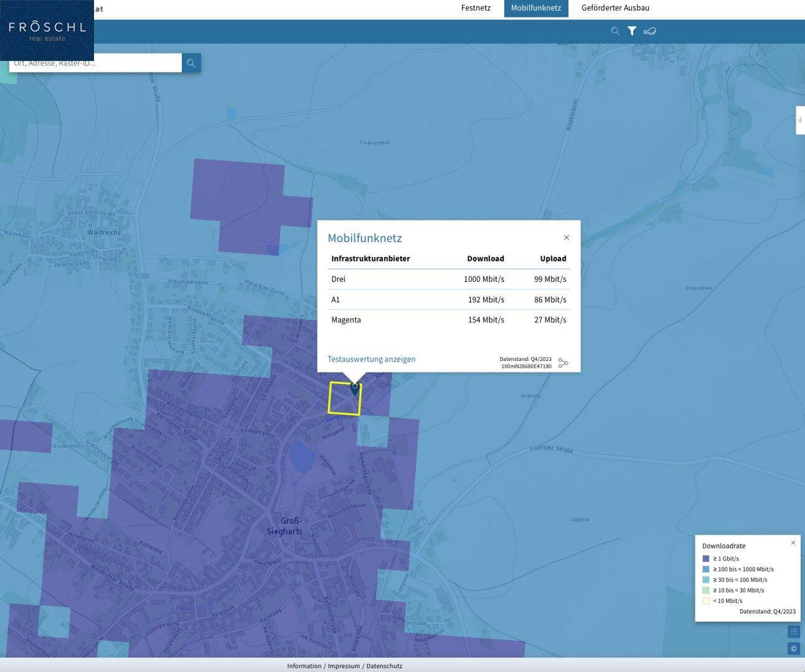Click the Upload column header
The height and width of the screenshot is (672, 805).
[553, 258]
